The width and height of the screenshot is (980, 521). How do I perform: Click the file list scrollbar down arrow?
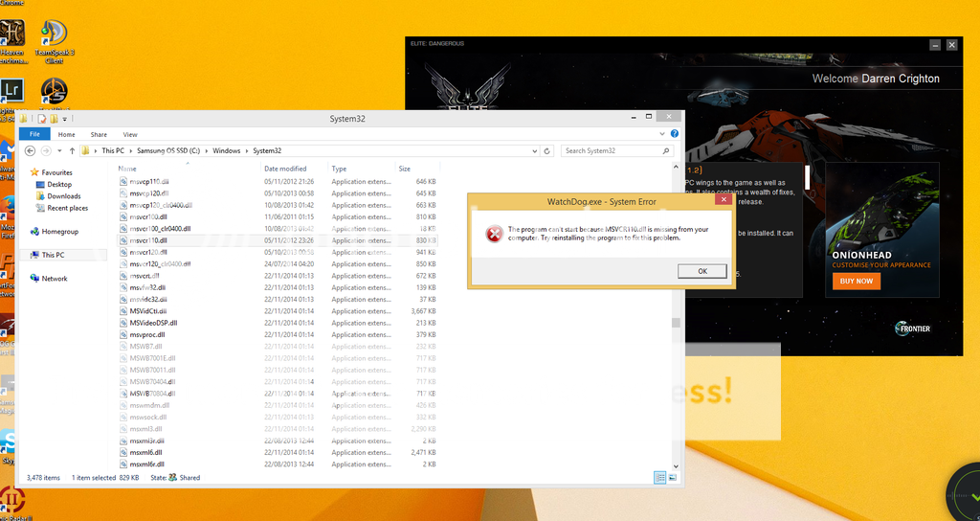675,466
